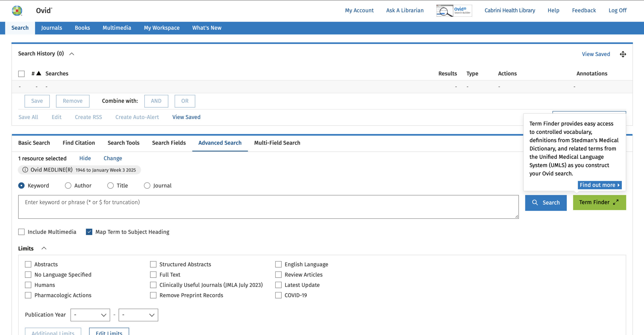
Task: Select the Author radio button
Action: point(68,186)
